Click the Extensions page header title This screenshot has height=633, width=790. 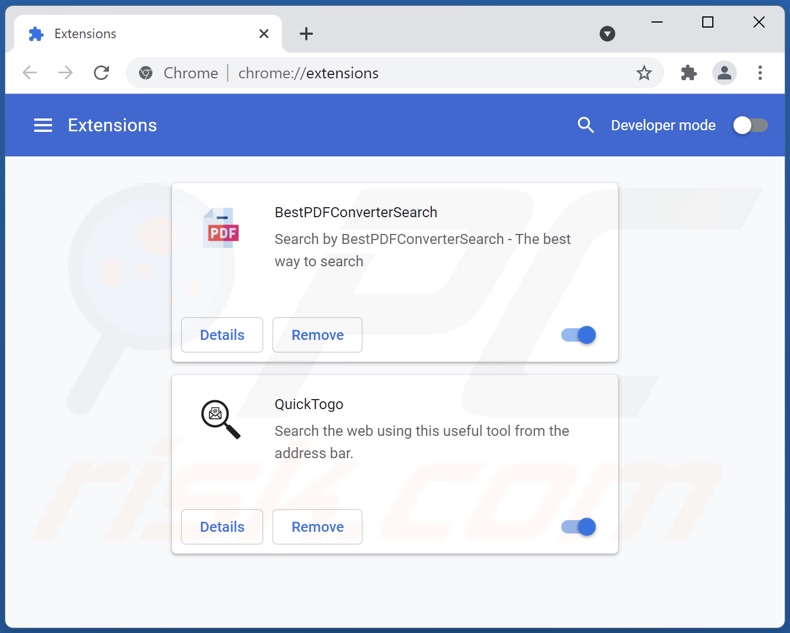coord(112,125)
